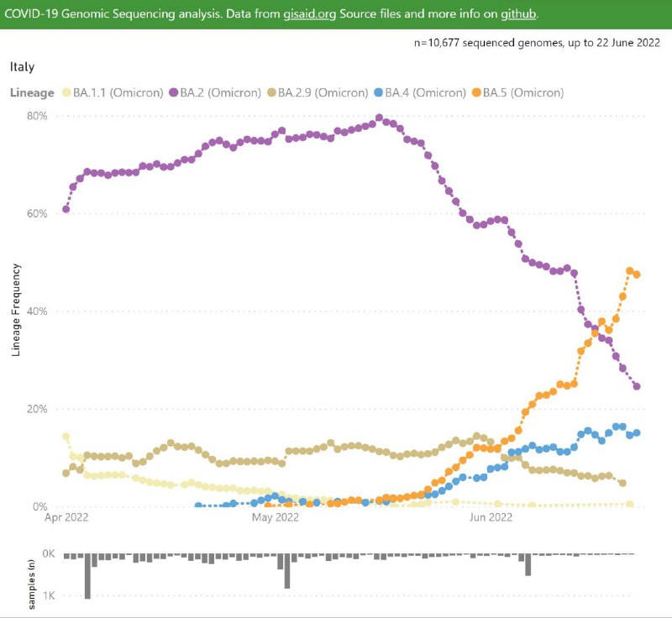Click the highest orange BA.5 point near 48%
Screen dimensions: 672x618
coord(629,270)
